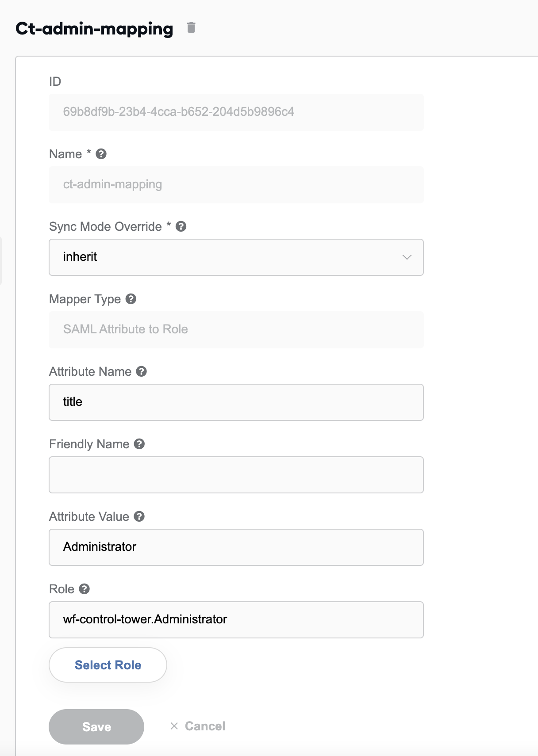Click the Select Role button
Viewport: 538px width, 756px height.
(x=108, y=665)
